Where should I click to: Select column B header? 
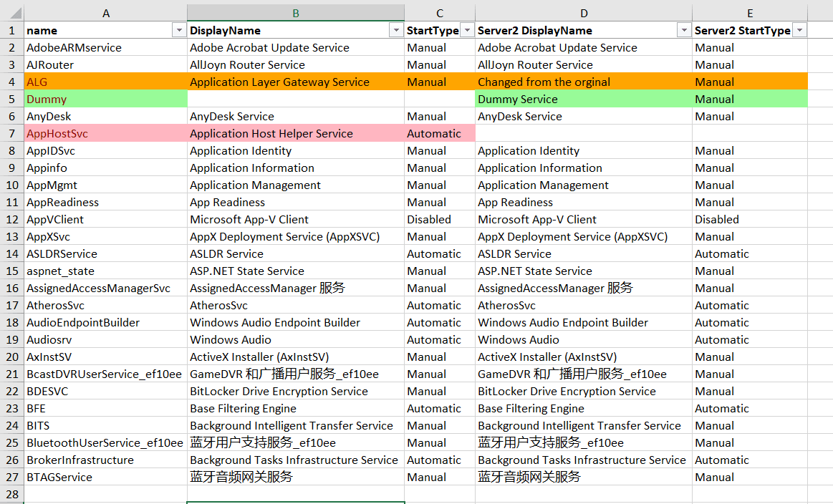(x=296, y=14)
